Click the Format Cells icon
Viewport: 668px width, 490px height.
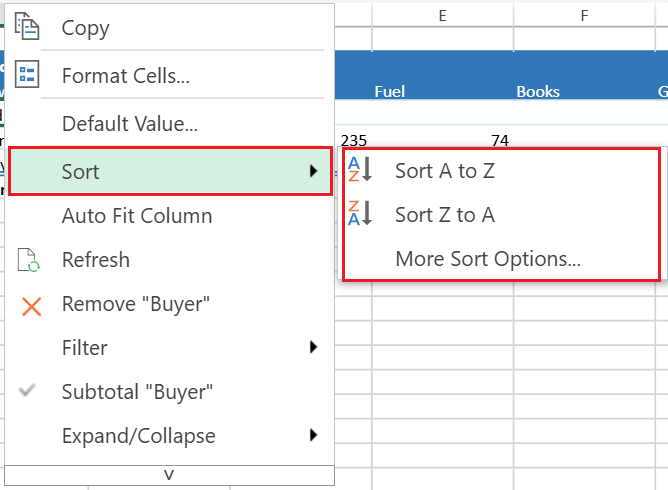[27, 74]
